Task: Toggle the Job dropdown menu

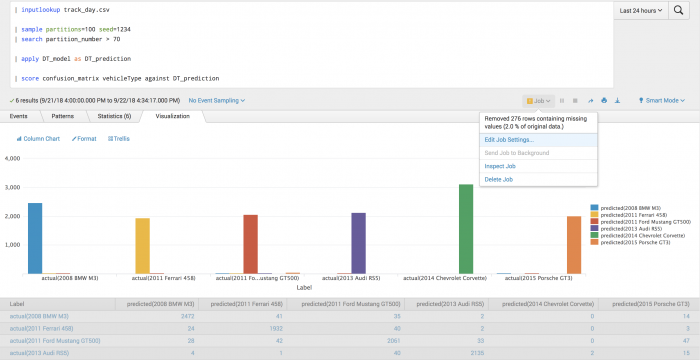Action: (x=539, y=101)
